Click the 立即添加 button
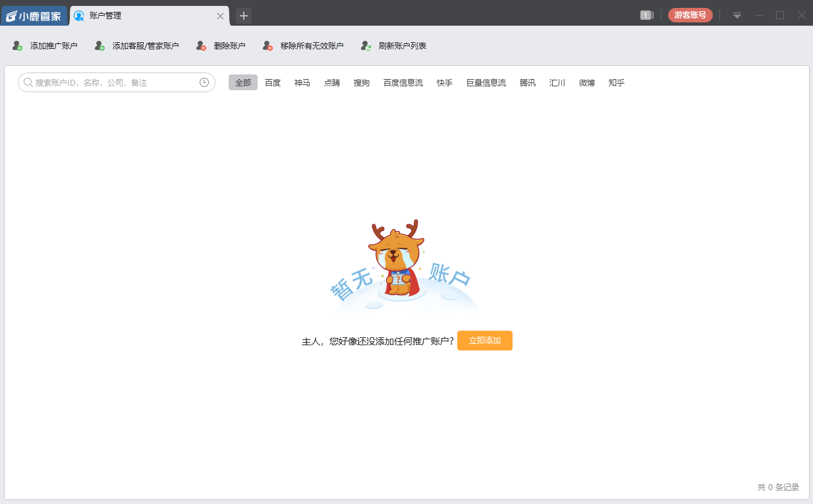Screen dimensions: 813x504 pos(484,341)
